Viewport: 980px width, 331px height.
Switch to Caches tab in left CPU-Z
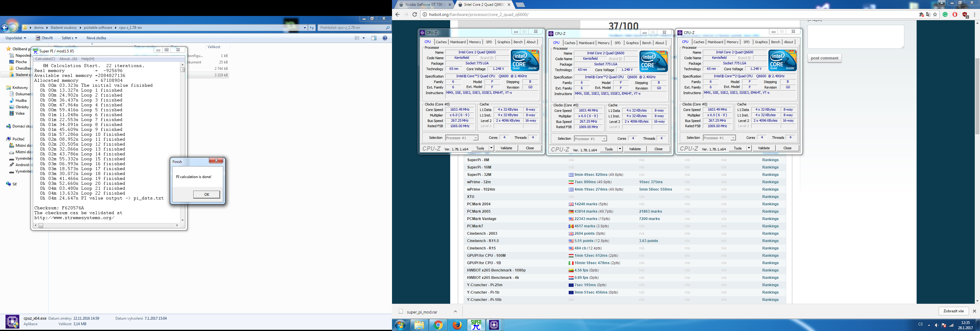coord(441,42)
